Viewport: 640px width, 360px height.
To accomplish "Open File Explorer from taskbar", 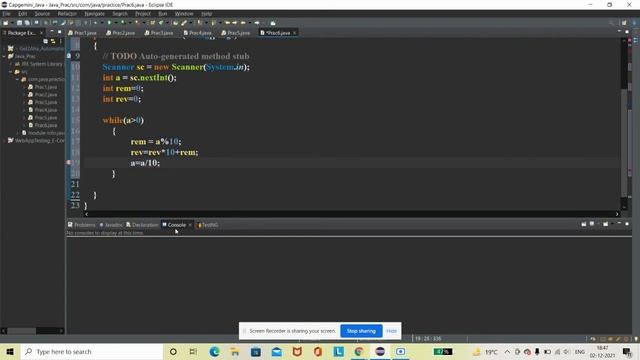I will coord(235,351).
